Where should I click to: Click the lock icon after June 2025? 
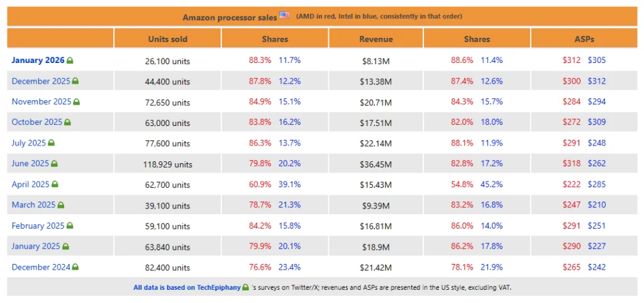pyautogui.click(x=55, y=164)
